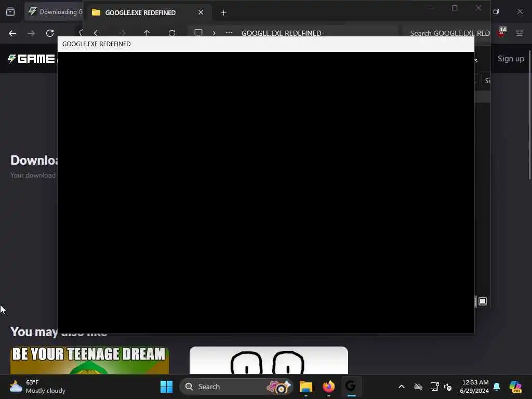
Task: Show hidden system tray icons
Action: click(x=402, y=387)
